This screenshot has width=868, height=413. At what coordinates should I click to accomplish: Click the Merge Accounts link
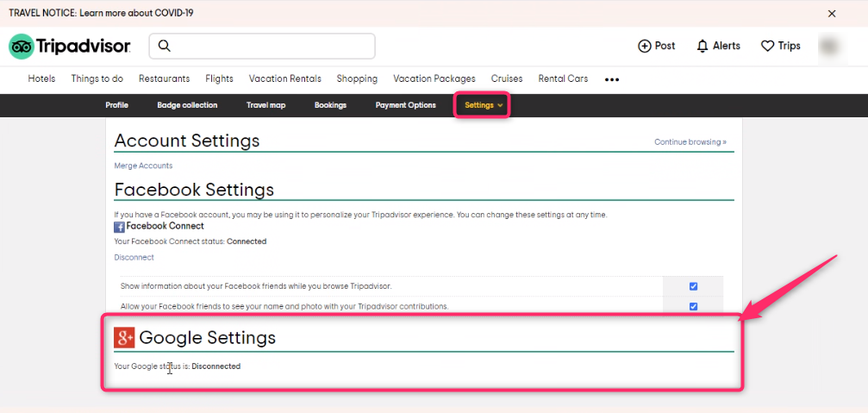[143, 166]
